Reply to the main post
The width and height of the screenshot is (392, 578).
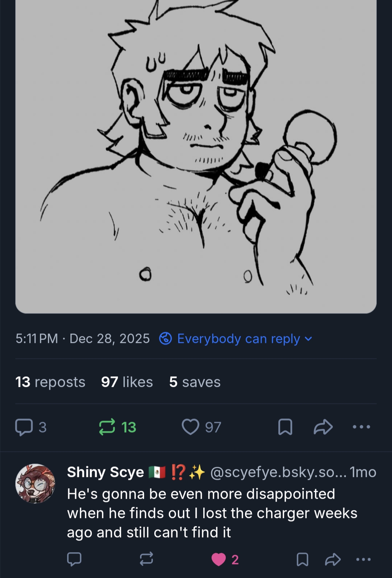(24, 427)
